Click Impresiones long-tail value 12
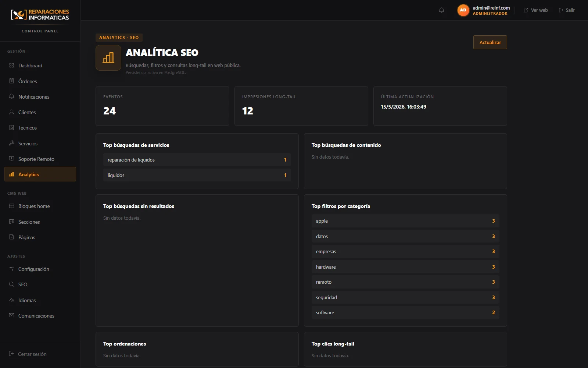Screen dimensions: 588x368 click(x=248, y=111)
